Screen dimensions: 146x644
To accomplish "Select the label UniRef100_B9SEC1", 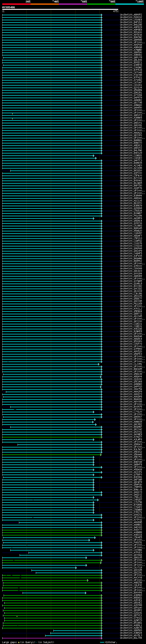I will 131,63.
